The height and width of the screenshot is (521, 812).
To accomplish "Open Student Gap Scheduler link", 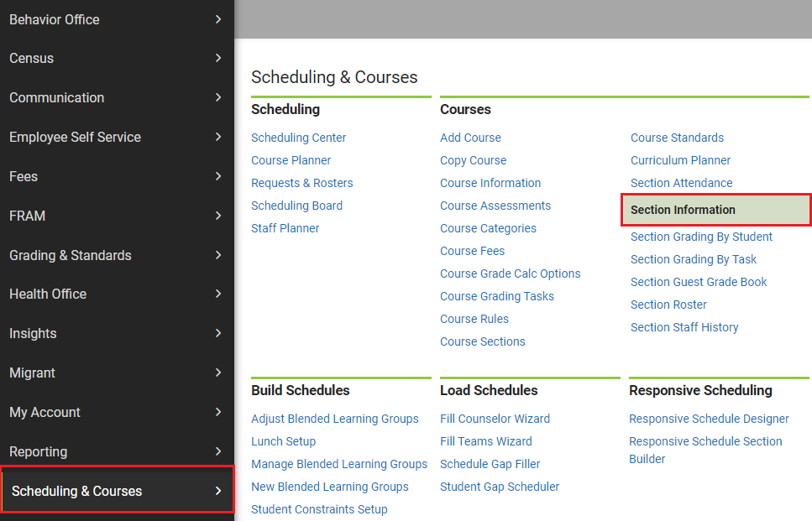I will (500, 487).
